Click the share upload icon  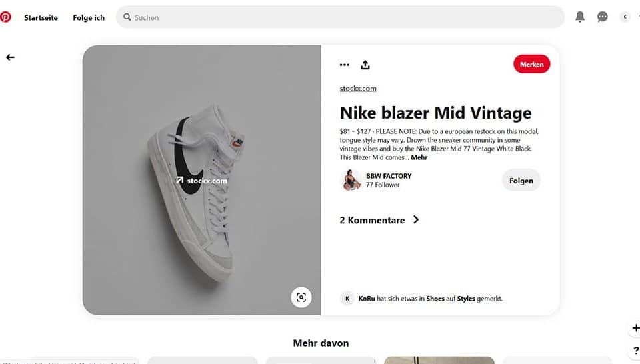(365, 65)
